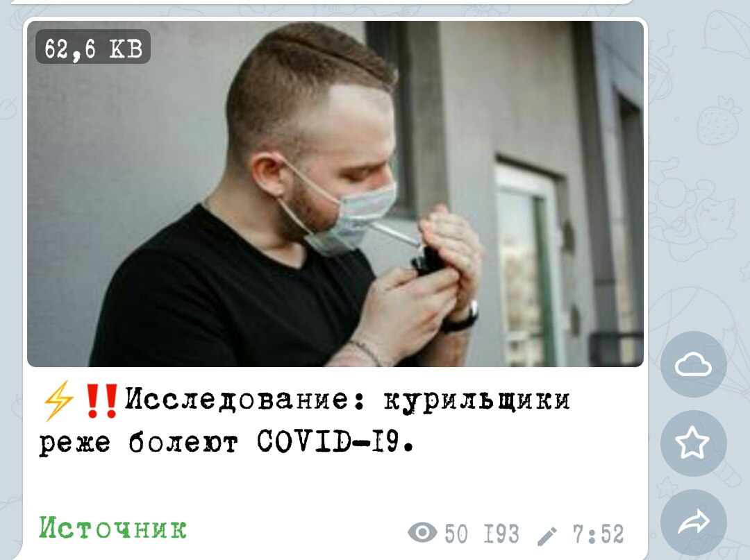Image resolution: width=750 pixels, height=560 pixels.
Task: Tap the star favorite button
Action: click(693, 443)
